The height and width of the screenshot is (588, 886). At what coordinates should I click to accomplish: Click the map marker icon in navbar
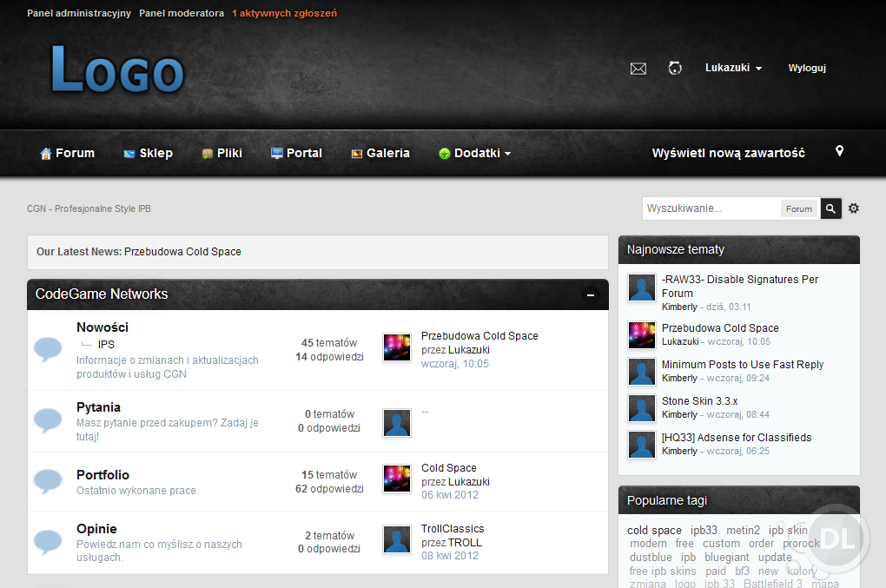[839, 151]
